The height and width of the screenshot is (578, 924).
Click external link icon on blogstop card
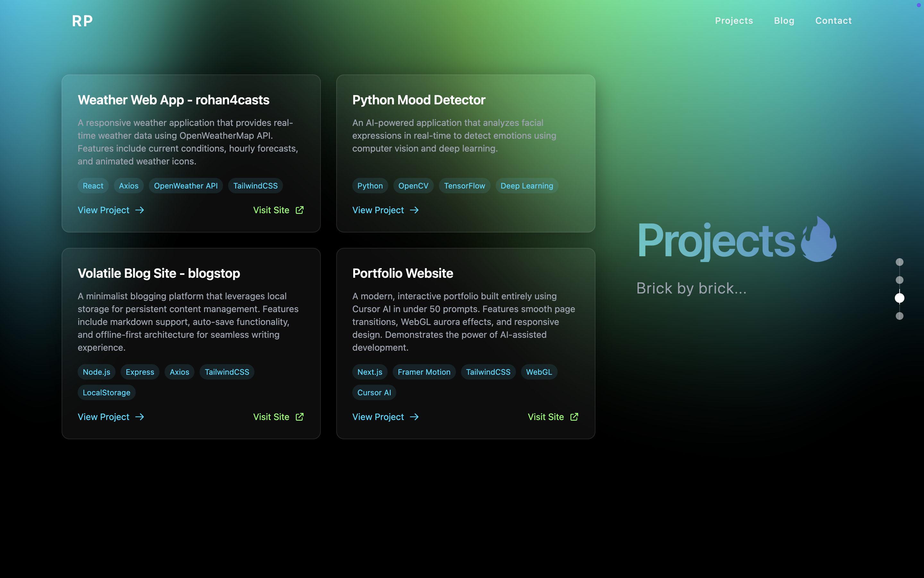[300, 417]
